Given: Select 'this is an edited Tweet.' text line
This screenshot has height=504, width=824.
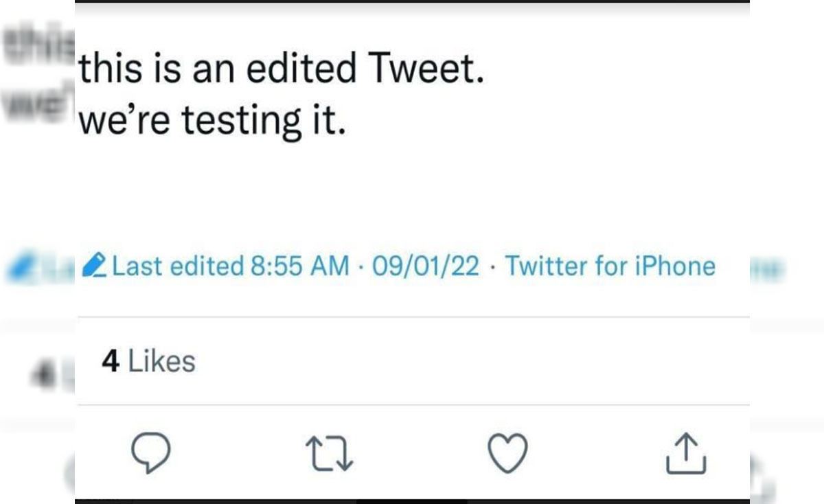Looking at the screenshot, I should [282, 70].
